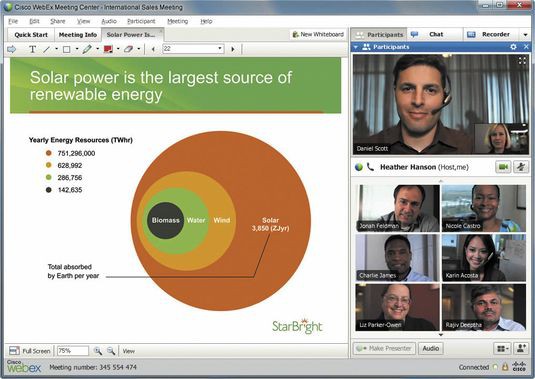This screenshot has height=379, width=535.
Task: Collapse the Participants panel header triangle
Action: [356, 47]
